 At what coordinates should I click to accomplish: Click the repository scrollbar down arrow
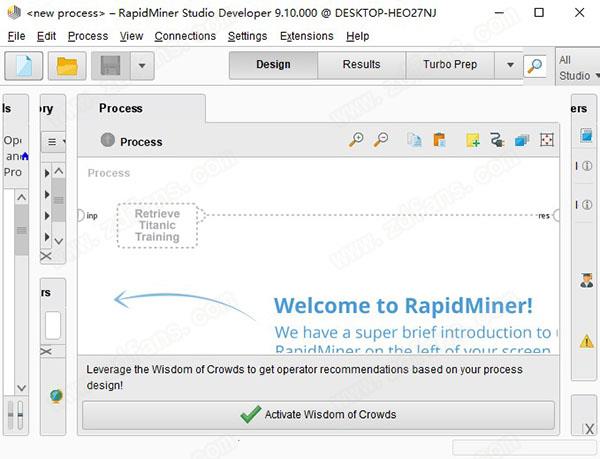pos(59,241)
